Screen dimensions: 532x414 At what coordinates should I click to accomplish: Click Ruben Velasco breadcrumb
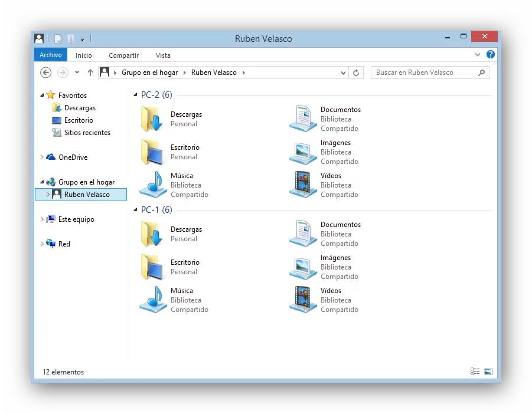point(214,73)
